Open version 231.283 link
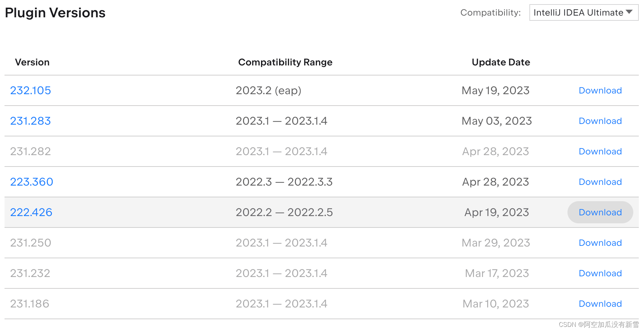Image resolution: width=644 pixels, height=331 pixels. (30, 121)
